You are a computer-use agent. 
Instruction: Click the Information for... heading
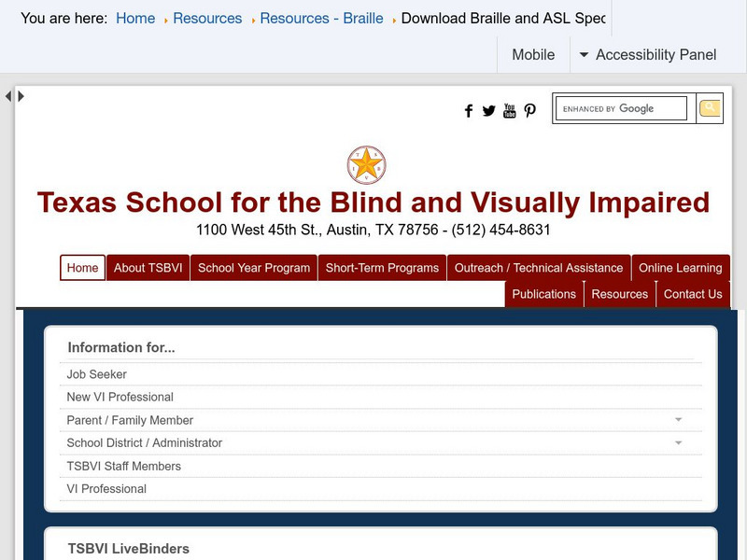(121, 347)
